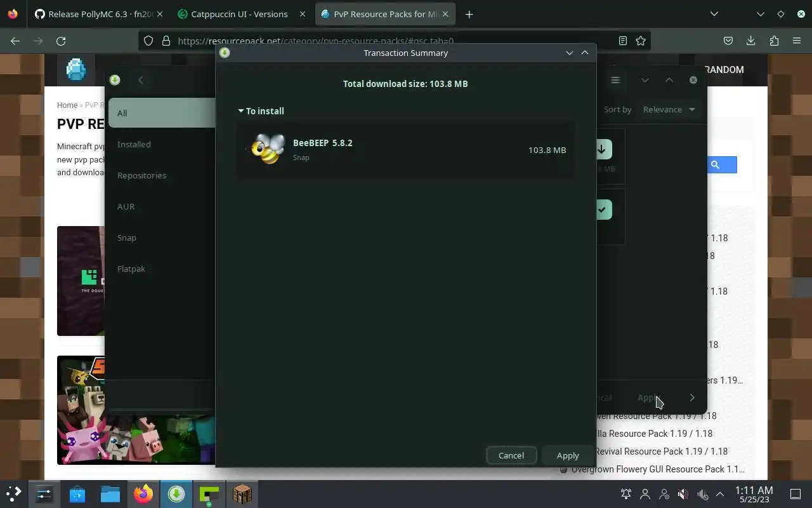Click the notifications bell tray icon
This screenshot has width=812, height=508.
pos(626,494)
